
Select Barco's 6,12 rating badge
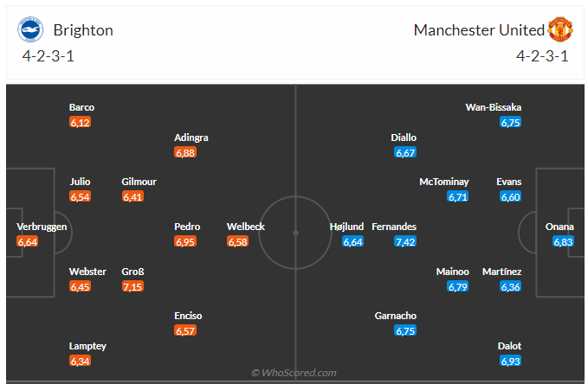pyautogui.click(x=81, y=122)
